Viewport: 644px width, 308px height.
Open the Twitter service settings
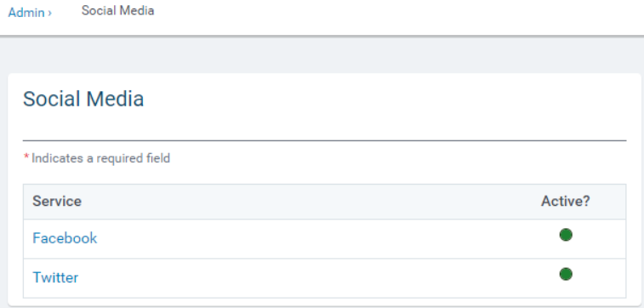click(55, 277)
